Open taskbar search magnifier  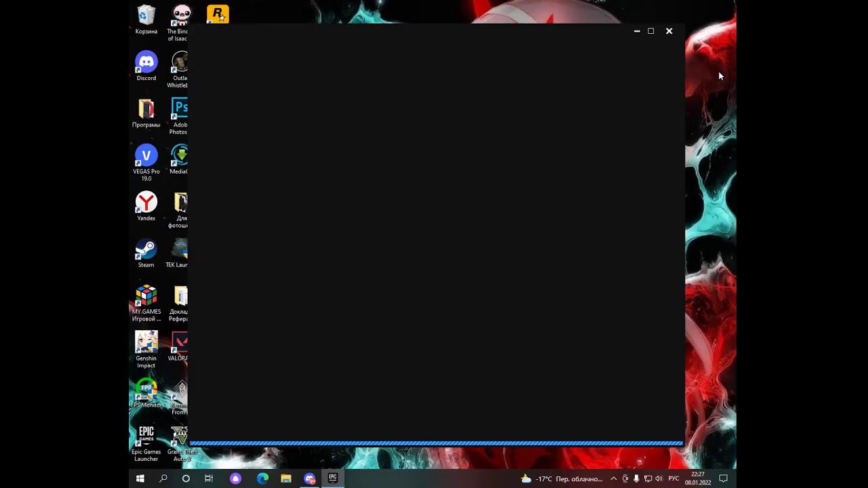tap(163, 479)
